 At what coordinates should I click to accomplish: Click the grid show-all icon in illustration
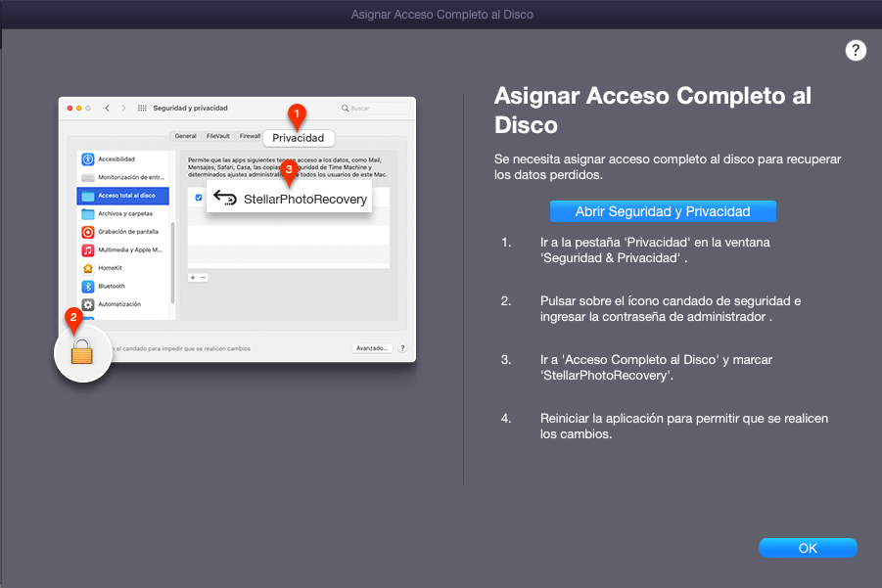pyautogui.click(x=142, y=108)
